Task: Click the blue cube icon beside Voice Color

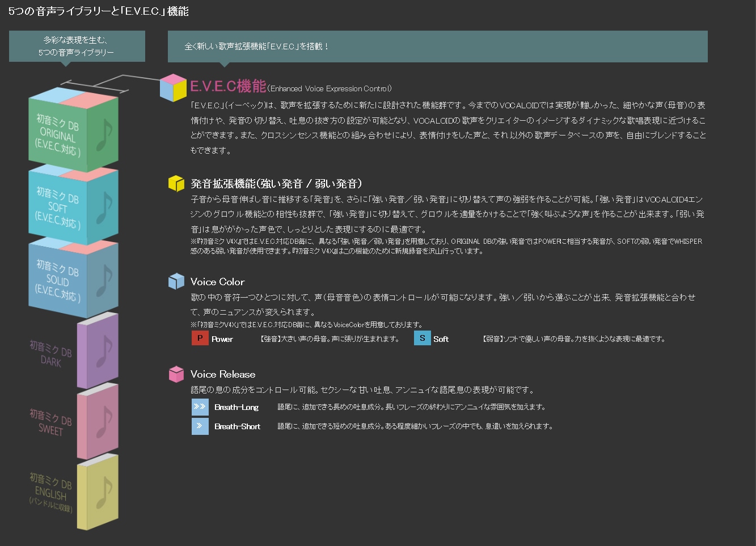Action: coord(176,281)
